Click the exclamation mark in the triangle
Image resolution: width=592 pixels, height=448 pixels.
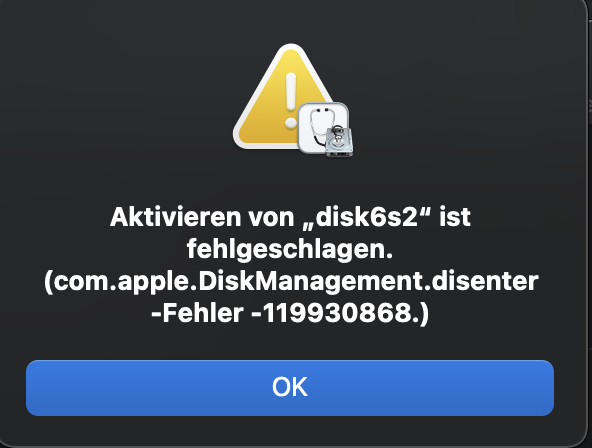[290, 100]
